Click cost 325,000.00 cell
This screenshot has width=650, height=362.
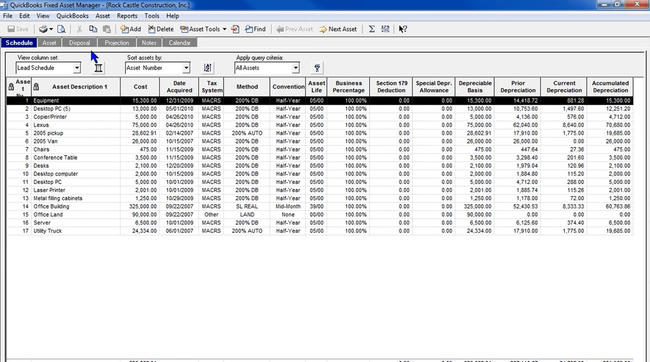(x=140, y=207)
